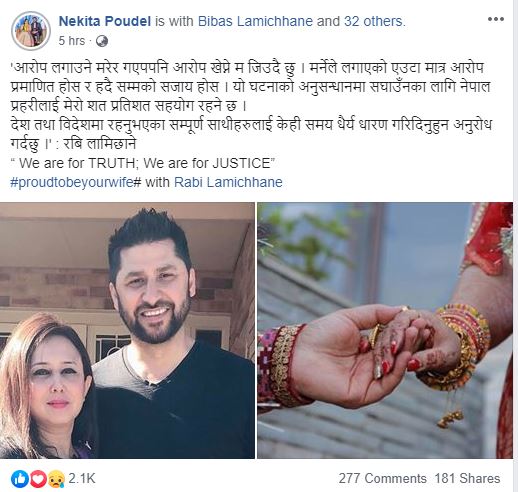Open the '5 hrs' post timestamp
The image size is (518, 492).
point(72,41)
